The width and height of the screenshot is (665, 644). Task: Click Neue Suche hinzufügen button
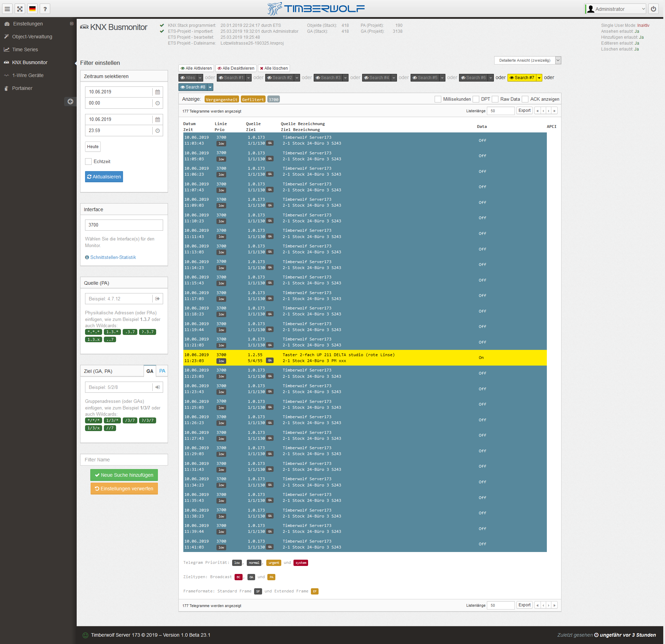click(124, 475)
